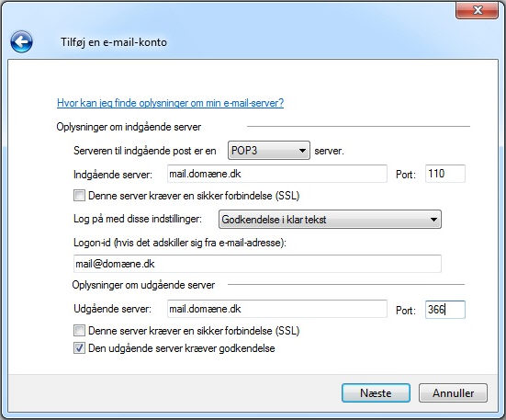Click the Oplysninger om indgående server heading

pyautogui.click(x=129, y=127)
